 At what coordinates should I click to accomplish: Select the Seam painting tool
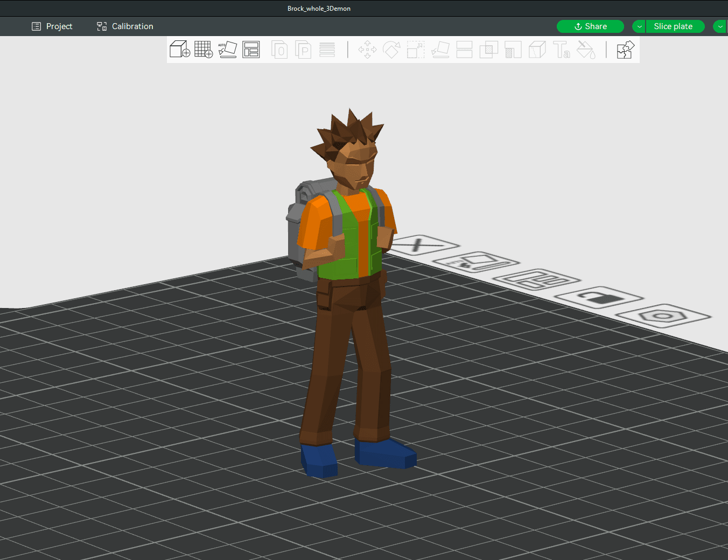(537, 50)
